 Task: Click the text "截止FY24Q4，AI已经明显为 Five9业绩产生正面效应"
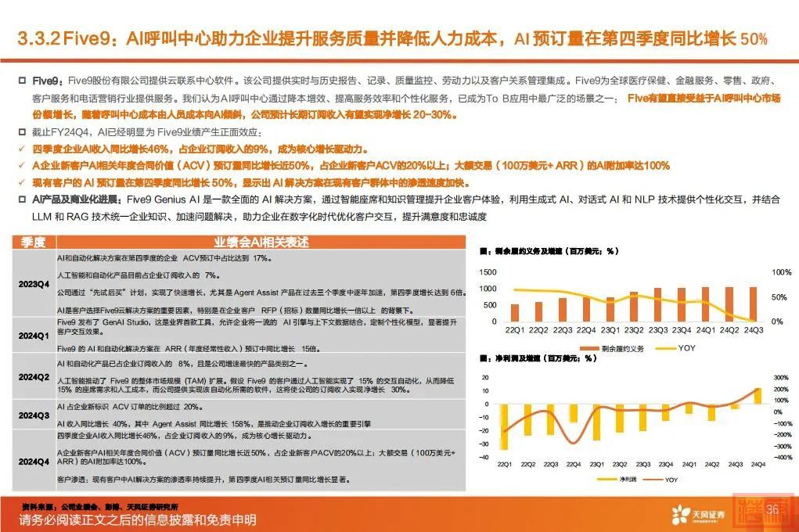click(x=147, y=132)
